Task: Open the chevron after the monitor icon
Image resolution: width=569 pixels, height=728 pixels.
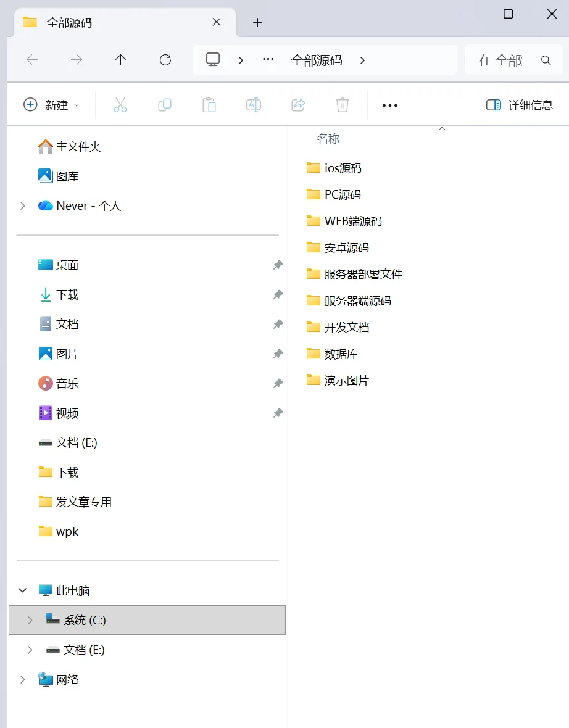Action: pos(241,60)
